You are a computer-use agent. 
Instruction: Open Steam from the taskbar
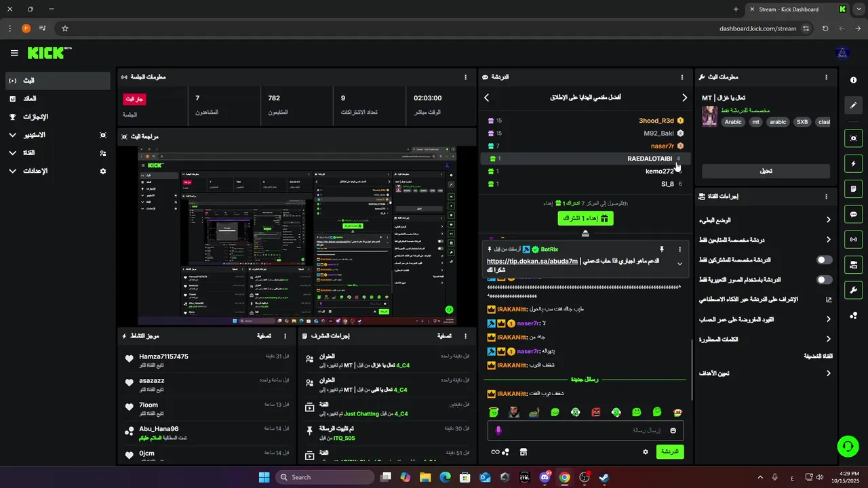pyautogui.click(x=604, y=477)
